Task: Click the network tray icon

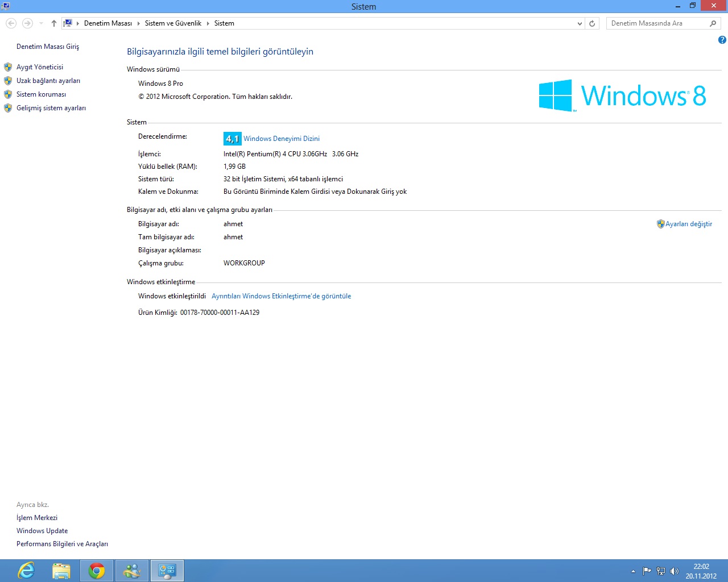Action: coord(660,571)
